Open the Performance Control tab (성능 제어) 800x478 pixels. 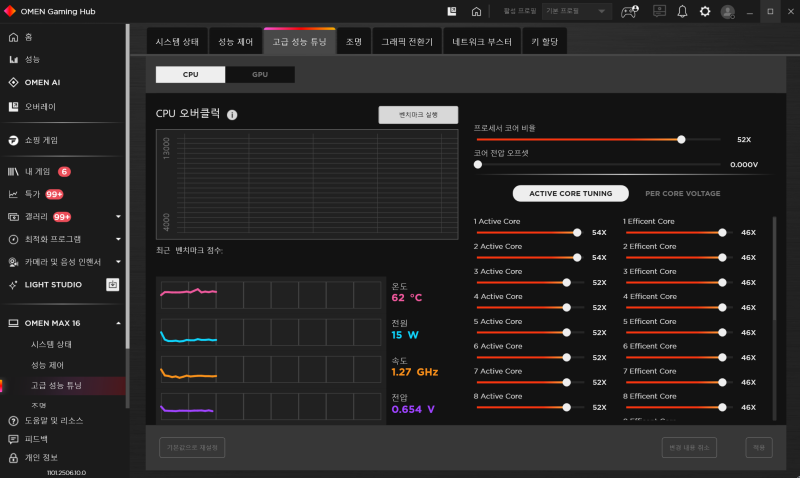tap(235, 41)
